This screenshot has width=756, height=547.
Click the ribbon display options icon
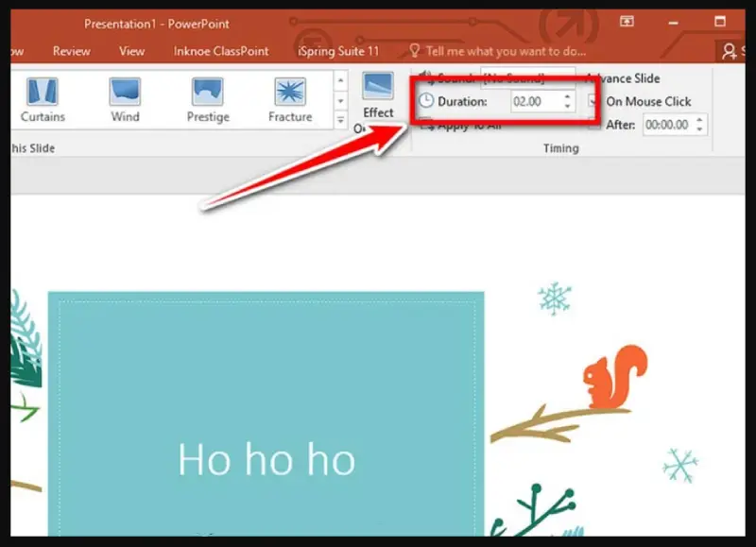coord(627,21)
